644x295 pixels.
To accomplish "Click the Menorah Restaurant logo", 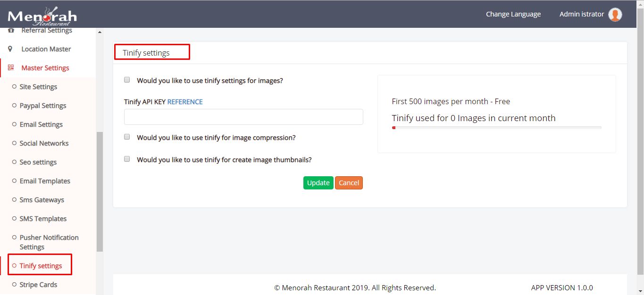I will tap(42, 16).
